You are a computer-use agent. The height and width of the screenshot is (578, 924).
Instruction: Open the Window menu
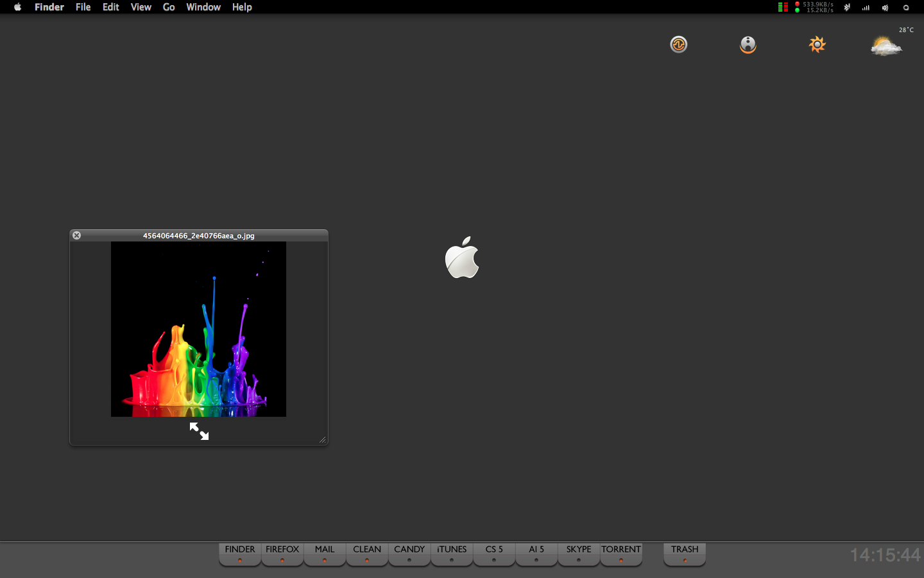coord(203,7)
